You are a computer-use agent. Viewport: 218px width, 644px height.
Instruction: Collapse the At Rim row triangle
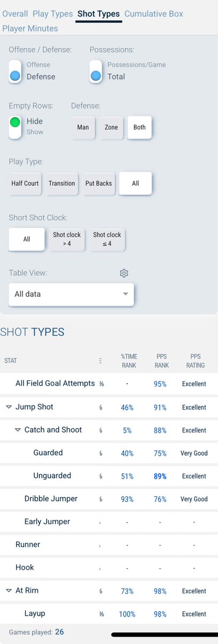coord(9,591)
